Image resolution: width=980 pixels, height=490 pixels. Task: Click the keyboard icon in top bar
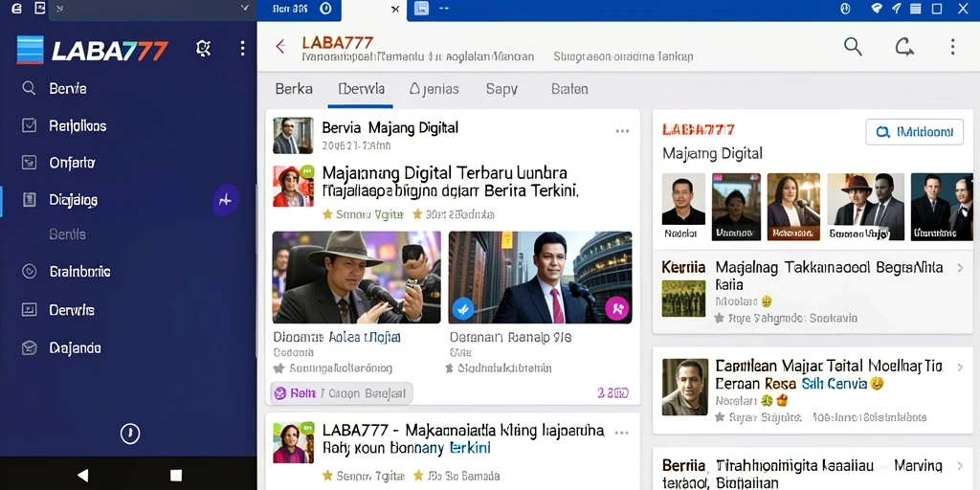point(916,8)
